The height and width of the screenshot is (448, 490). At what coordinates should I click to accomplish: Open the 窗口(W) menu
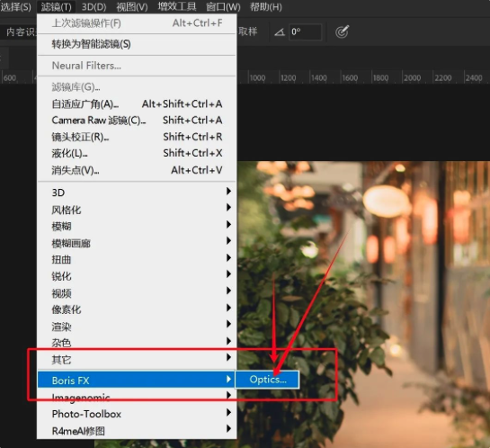click(223, 7)
